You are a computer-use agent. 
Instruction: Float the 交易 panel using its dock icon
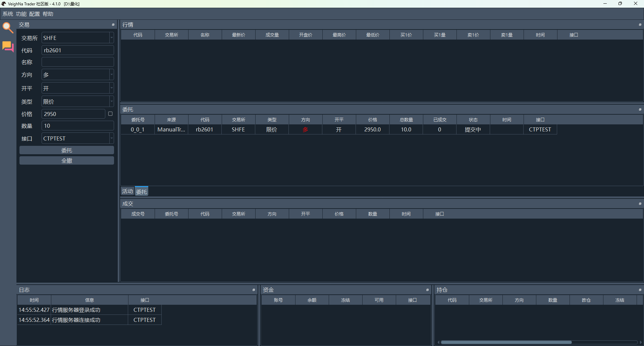coord(113,25)
